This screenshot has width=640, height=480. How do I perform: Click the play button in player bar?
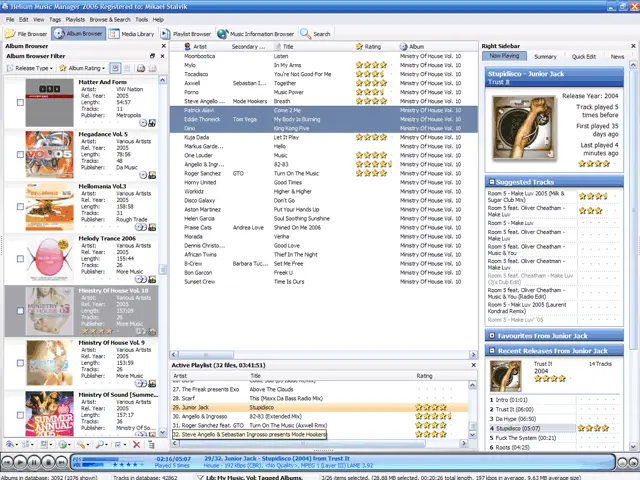pyautogui.click(x=20, y=462)
